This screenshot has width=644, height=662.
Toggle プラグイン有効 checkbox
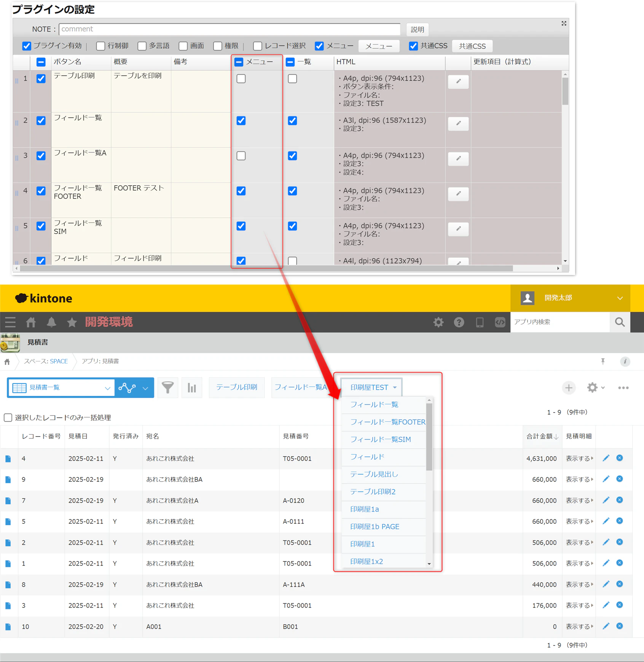point(27,46)
